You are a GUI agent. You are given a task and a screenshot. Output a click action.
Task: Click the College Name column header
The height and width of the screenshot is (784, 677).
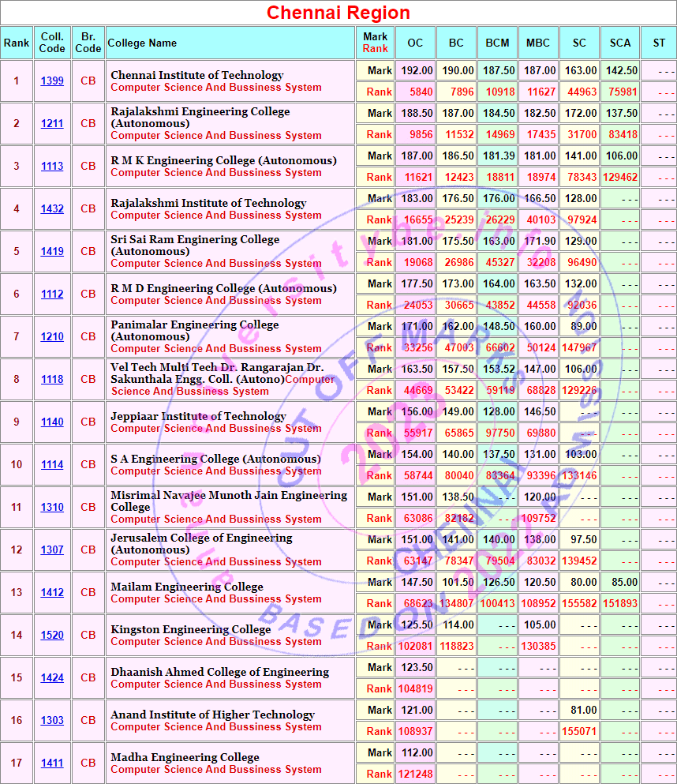pyautogui.click(x=142, y=43)
